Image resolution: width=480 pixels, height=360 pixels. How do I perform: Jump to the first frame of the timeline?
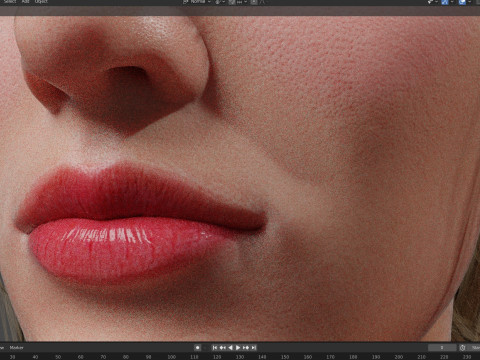click(x=215, y=348)
